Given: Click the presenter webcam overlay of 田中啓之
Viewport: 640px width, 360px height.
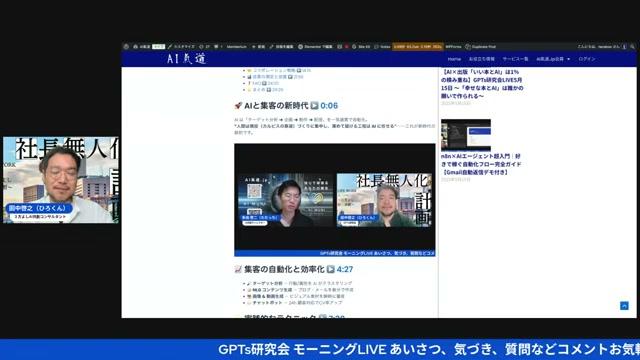Looking at the screenshot, I should [61, 180].
